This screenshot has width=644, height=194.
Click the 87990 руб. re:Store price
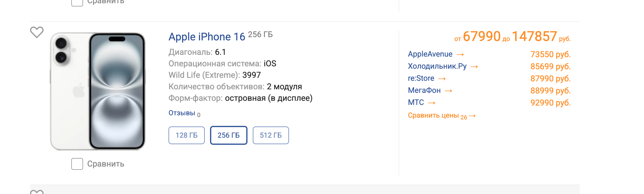click(550, 79)
